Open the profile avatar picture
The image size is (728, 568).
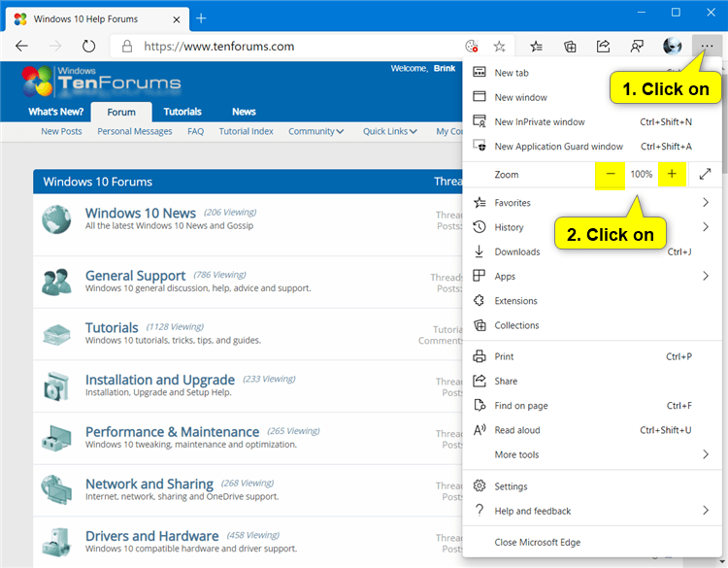(672, 46)
